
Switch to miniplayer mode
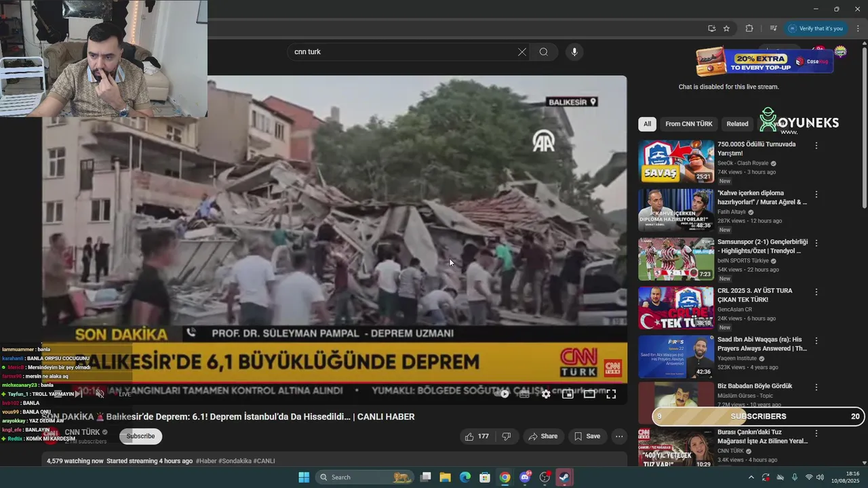coord(568,394)
